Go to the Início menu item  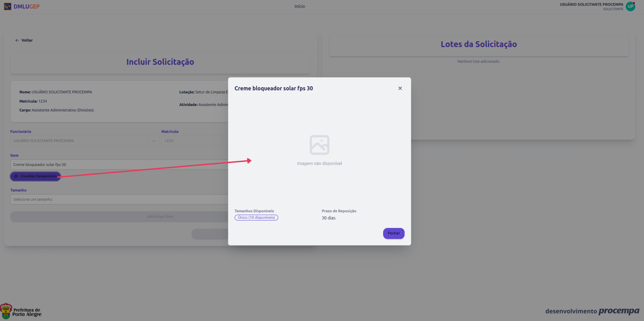(x=300, y=6)
